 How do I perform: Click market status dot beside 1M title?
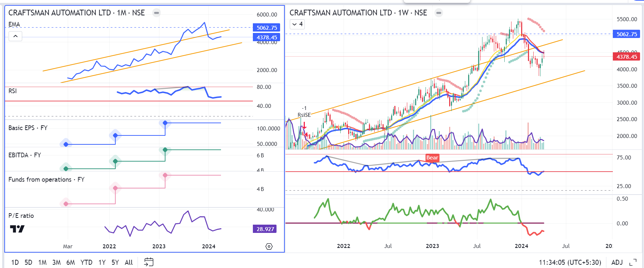click(x=156, y=13)
